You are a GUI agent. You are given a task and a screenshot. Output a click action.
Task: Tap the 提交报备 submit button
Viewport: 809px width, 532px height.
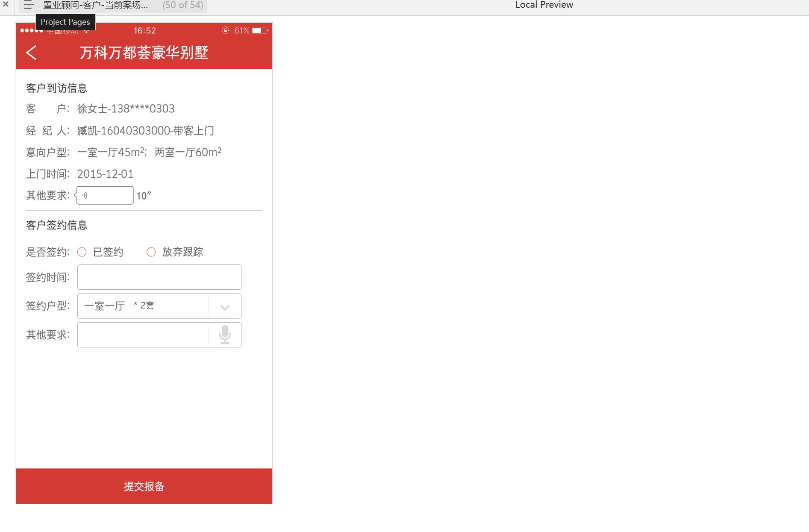(x=144, y=486)
